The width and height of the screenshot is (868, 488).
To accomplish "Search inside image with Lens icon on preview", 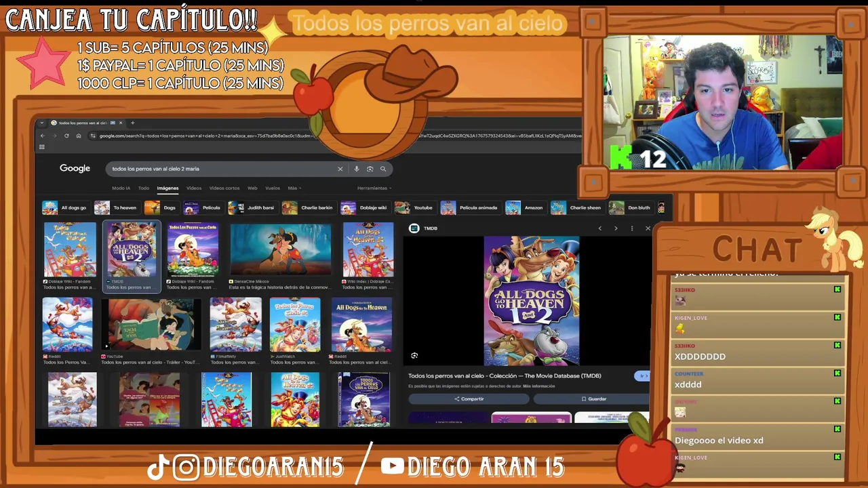I will (x=414, y=355).
